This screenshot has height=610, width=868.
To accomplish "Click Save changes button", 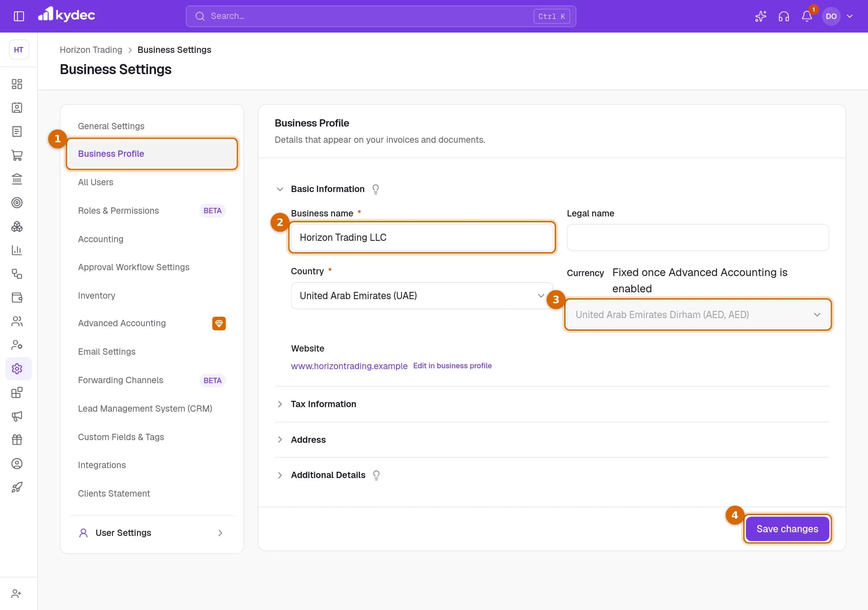I will (787, 529).
